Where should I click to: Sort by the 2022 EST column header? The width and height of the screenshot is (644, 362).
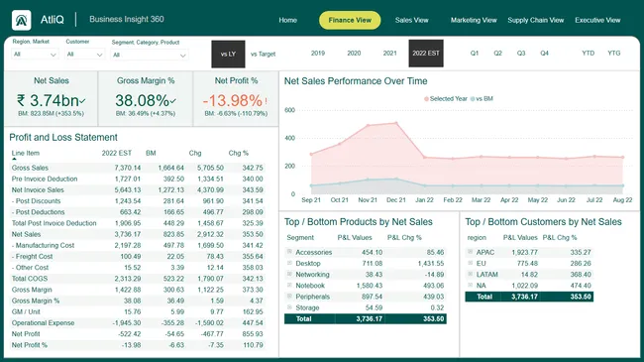pyautogui.click(x=117, y=153)
